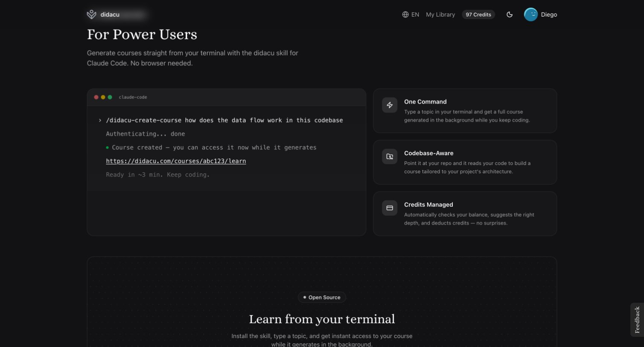Click Diego's profile avatar icon
Image resolution: width=644 pixels, height=347 pixels.
(530, 14)
